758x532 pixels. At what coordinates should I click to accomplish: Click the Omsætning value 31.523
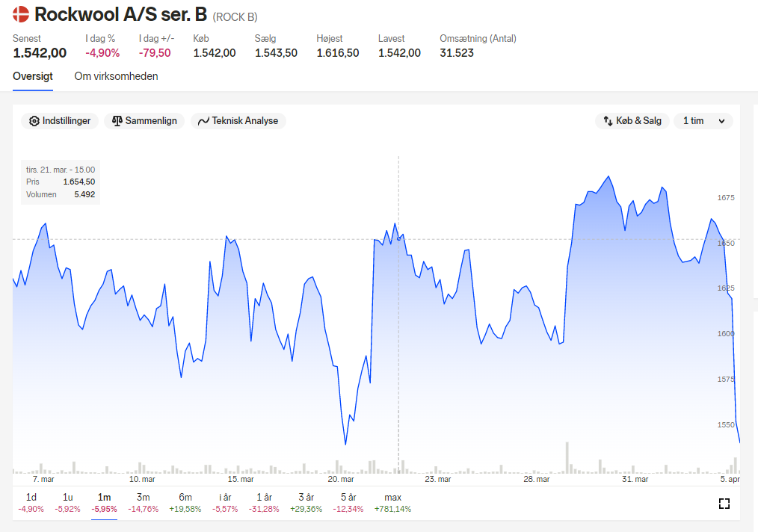pos(457,53)
